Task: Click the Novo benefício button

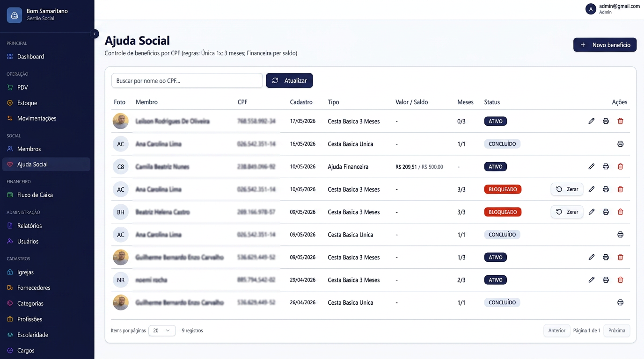Action: pyautogui.click(x=605, y=45)
